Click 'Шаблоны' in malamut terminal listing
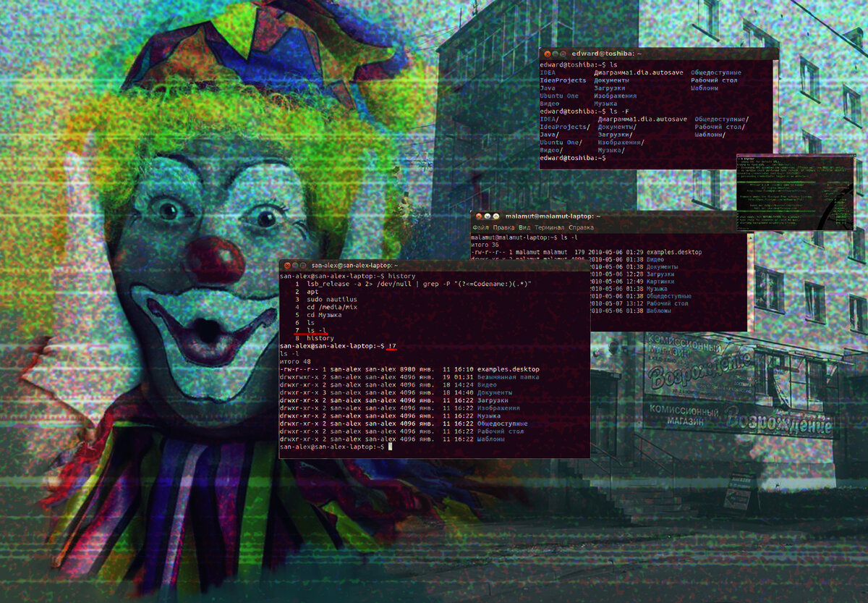 pos(658,311)
